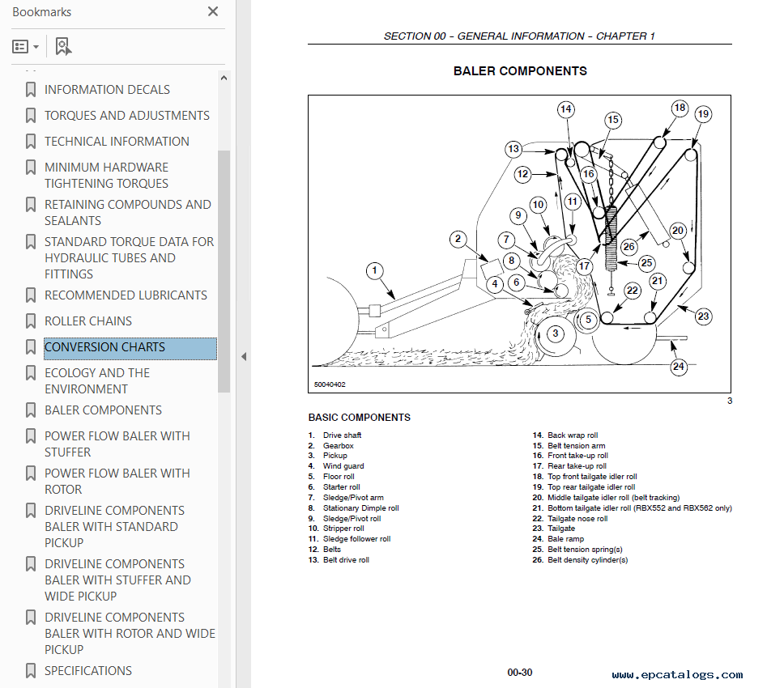Click the bookmarks panel scrollbar thumb

click(x=224, y=271)
